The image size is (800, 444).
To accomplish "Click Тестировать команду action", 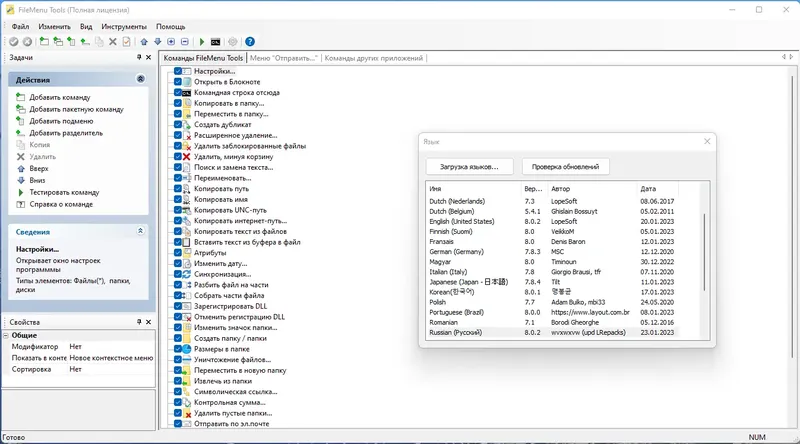I will click(64, 192).
